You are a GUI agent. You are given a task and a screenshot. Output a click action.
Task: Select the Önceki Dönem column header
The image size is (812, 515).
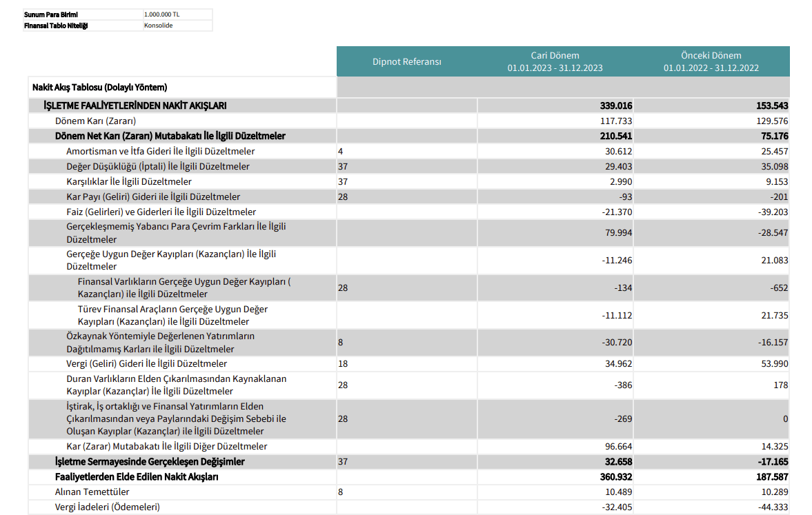pyautogui.click(x=711, y=61)
